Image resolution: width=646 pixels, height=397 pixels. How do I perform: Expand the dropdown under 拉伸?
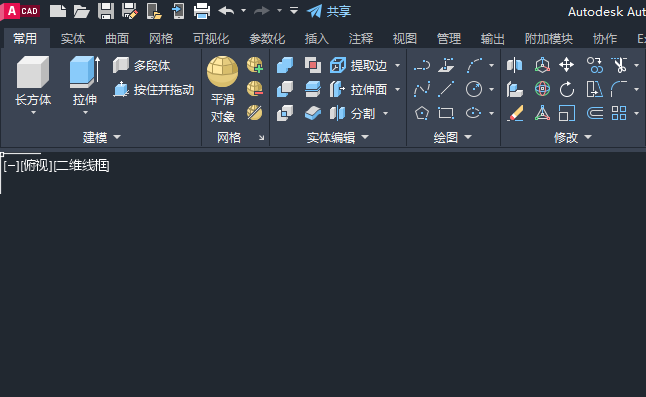[x=85, y=112]
